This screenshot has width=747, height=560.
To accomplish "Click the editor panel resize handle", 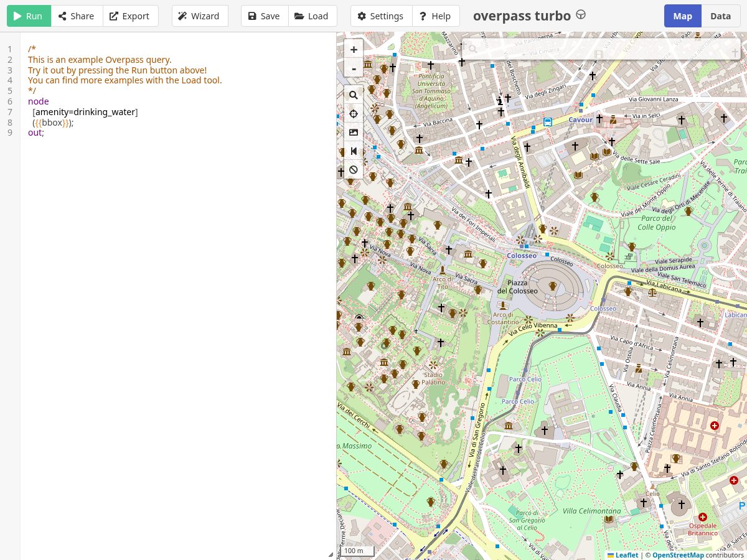I will click(331, 554).
